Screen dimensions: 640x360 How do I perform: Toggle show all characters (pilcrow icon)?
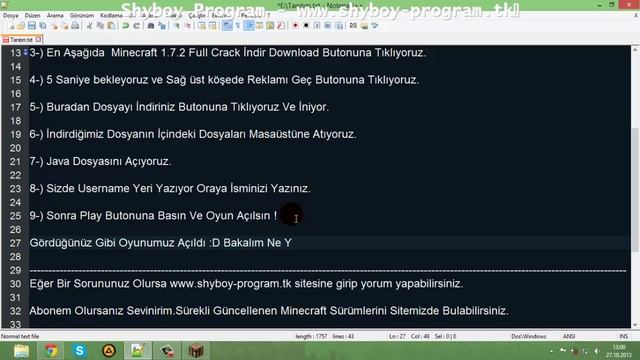click(238, 26)
